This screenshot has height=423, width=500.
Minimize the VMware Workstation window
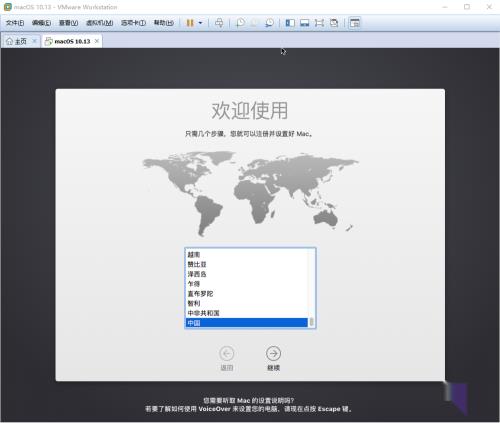pyautogui.click(x=445, y=7)
